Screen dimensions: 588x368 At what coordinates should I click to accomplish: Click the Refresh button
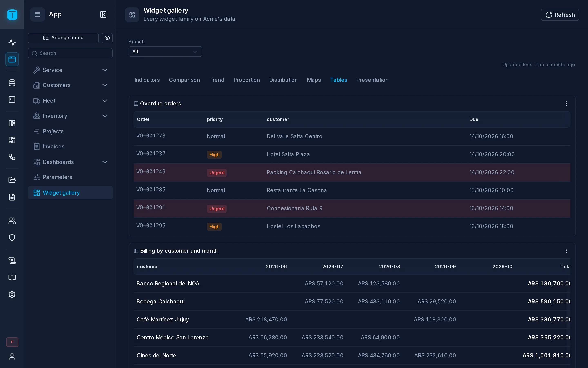click(x=560, y=15)
